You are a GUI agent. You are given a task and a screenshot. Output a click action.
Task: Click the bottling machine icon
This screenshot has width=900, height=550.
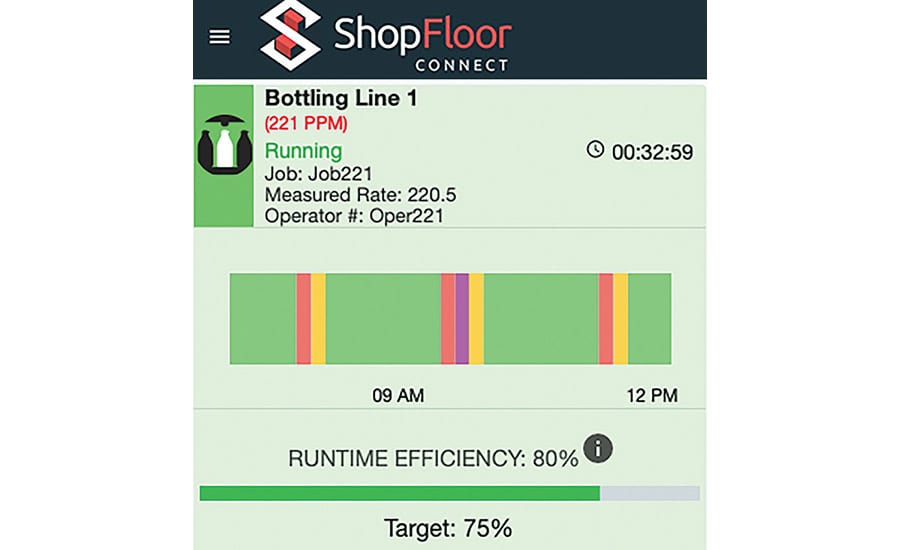224,144
